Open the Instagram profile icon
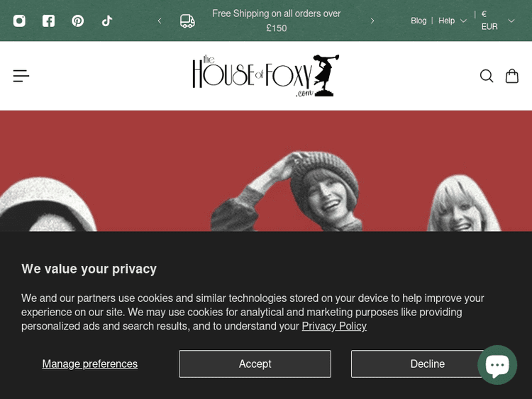The image size is (532, 399). pos(19,21)
